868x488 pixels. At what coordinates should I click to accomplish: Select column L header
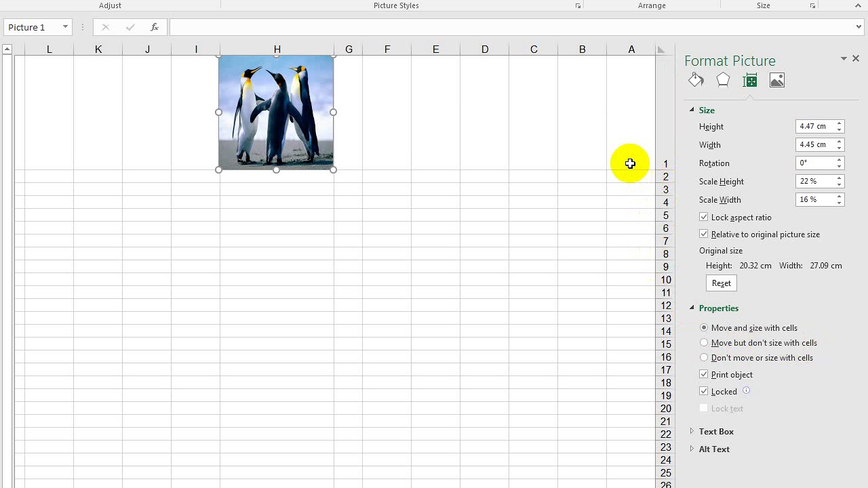49,49
